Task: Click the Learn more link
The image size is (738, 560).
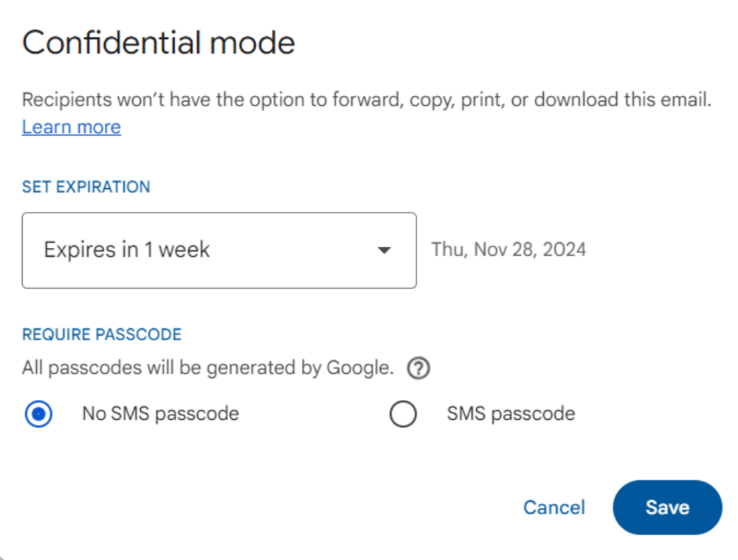Action: (71, 127)
